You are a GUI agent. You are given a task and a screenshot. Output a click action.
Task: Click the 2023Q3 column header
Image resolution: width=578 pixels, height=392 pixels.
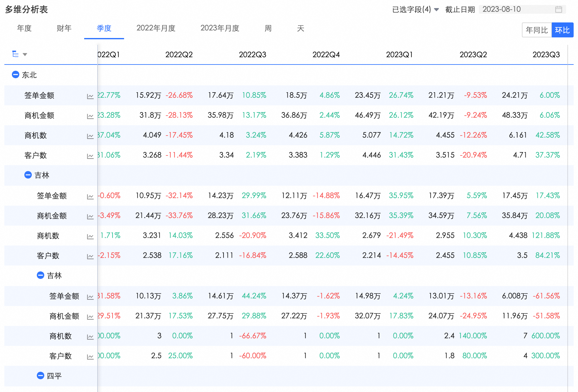click(x=546, y=55)
